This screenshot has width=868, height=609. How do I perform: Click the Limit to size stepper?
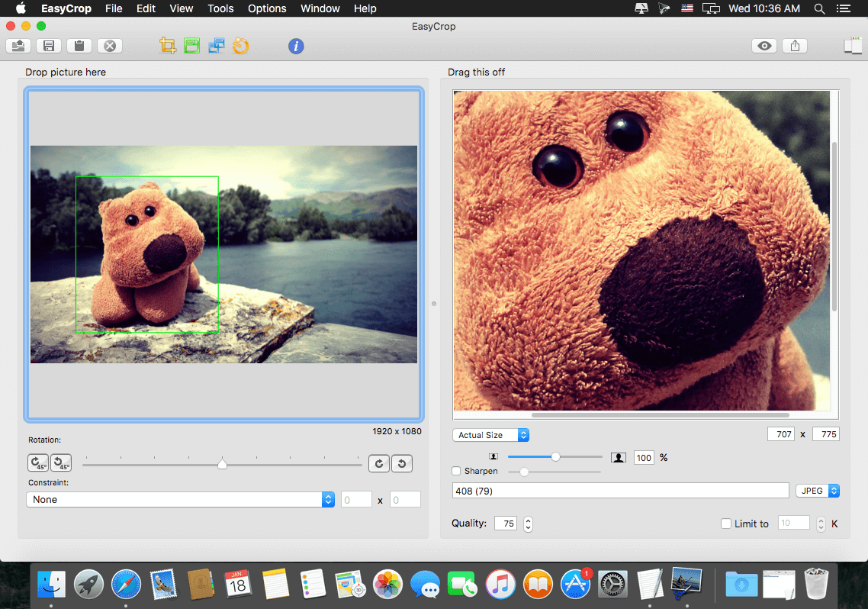pyautogui.click(x=821, y=524)
